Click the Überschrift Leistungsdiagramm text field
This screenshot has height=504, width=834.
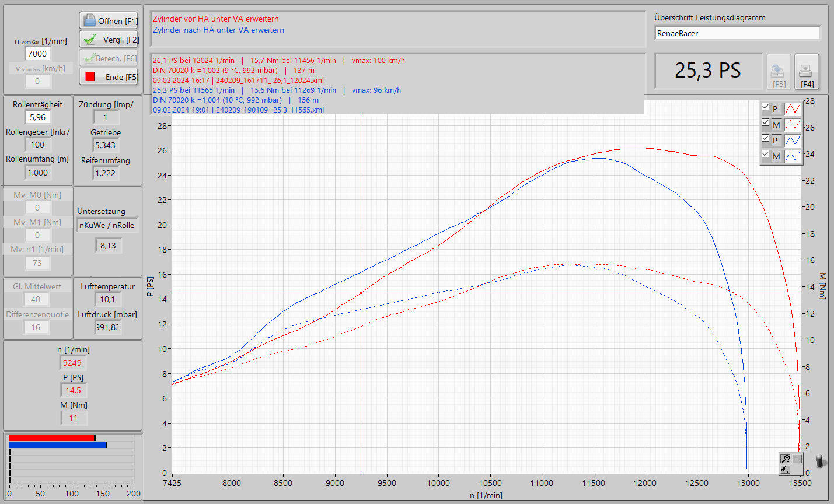(x=737, y=34)
